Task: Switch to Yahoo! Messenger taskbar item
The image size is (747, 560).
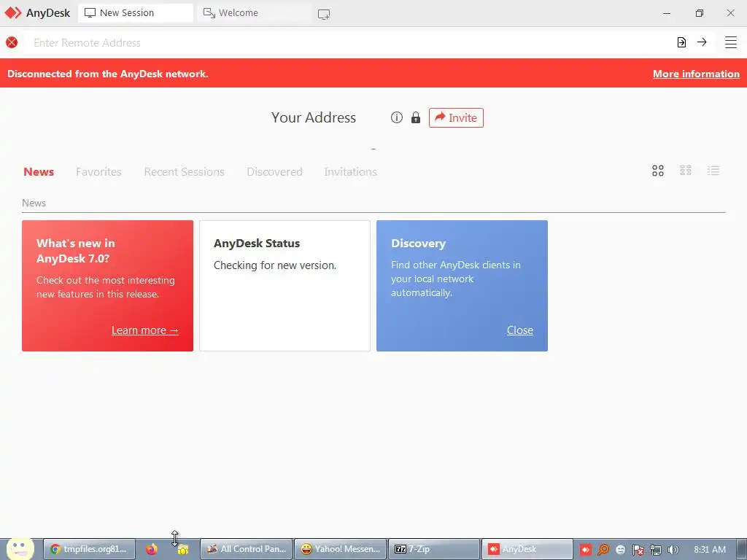Action: pos(341,549)
